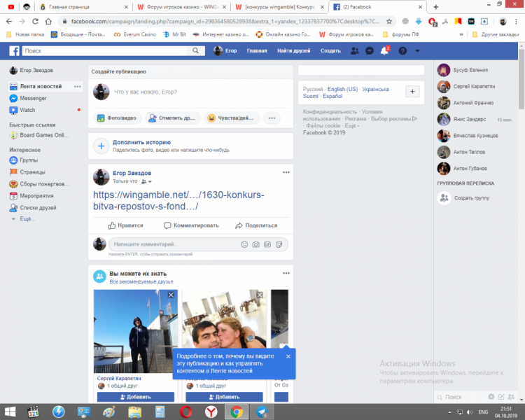This screenshot has height=420, width=525.
Task: Change post audience selector dropdown
Action: (x=147, y=181)
